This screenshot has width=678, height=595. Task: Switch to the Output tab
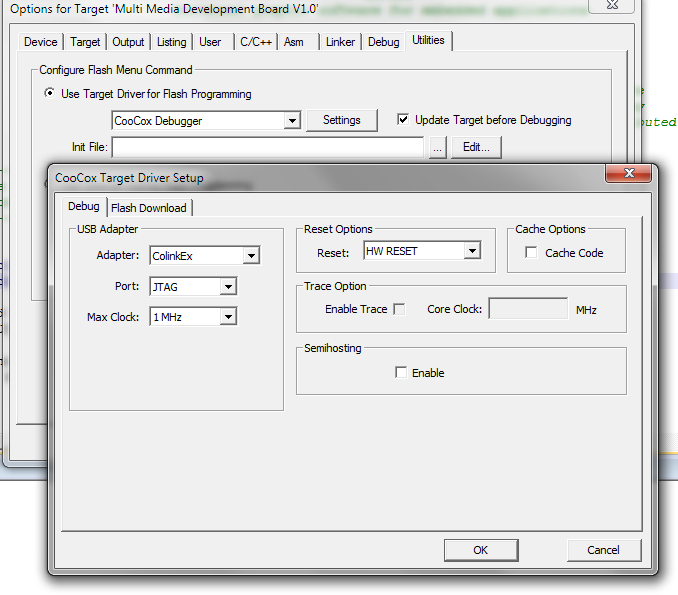[128, 42]
